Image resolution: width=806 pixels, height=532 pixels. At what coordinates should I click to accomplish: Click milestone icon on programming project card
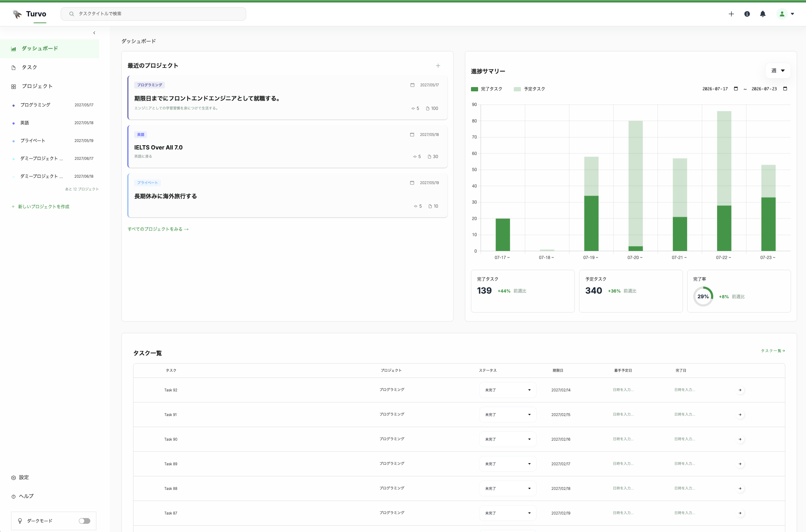click(413, 108)
